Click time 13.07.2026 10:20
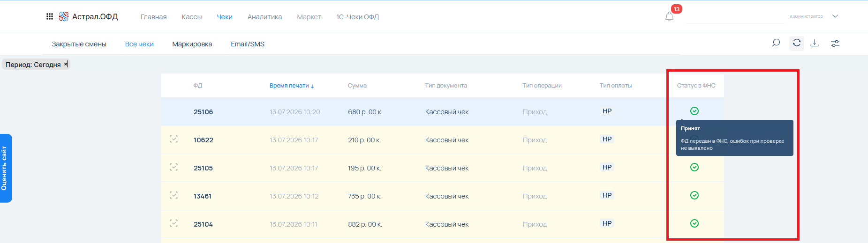Image resolution: width=868 pixels, height=243 pixels. [x=294, y=112]
